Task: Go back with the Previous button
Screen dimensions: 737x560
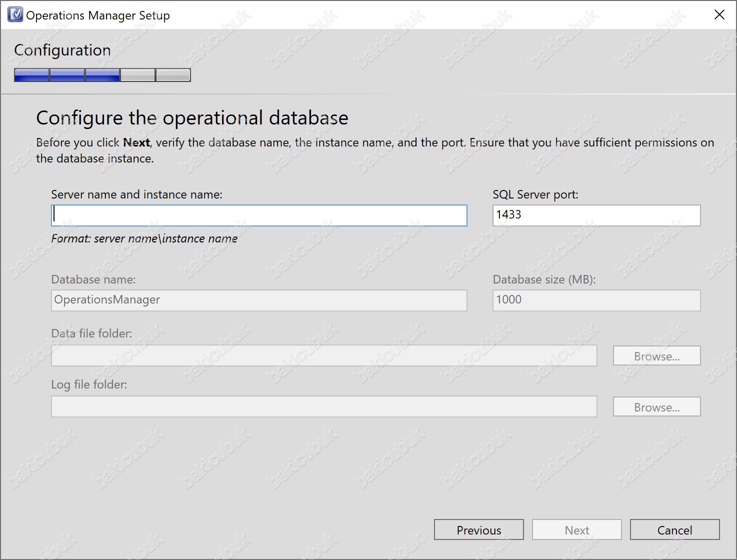Action: pos(478,529)
